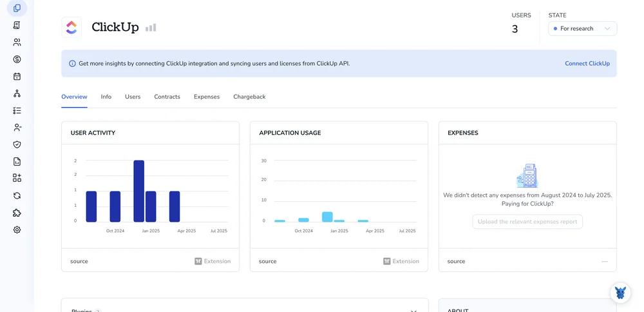Click the sync refresh icon in sidebar
The image size is (644, 312).
tap(17, 196)
